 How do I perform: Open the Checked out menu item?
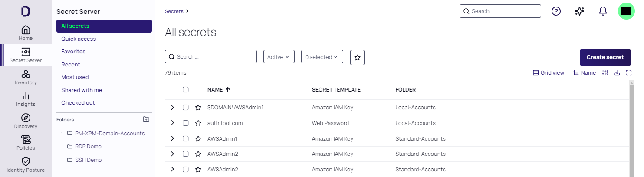78,103
